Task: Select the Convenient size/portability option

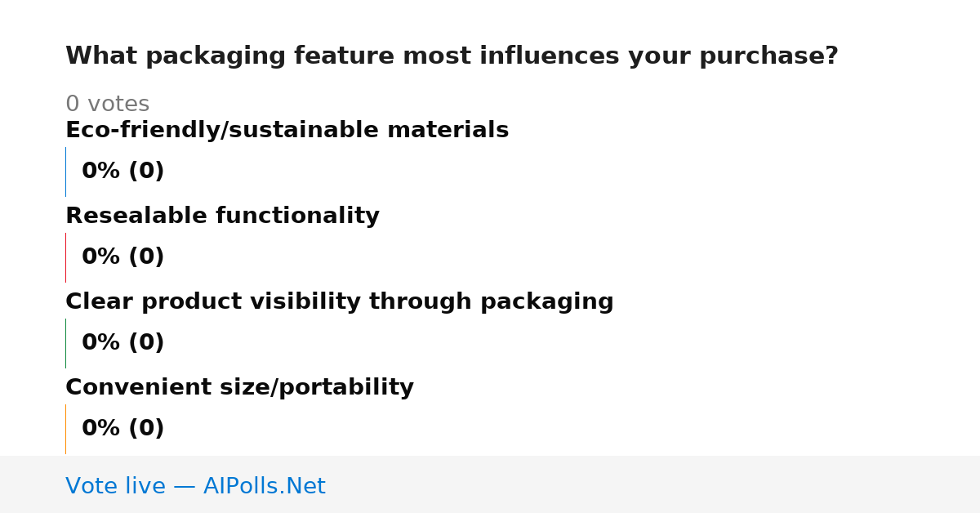Action: pos(239,388)
